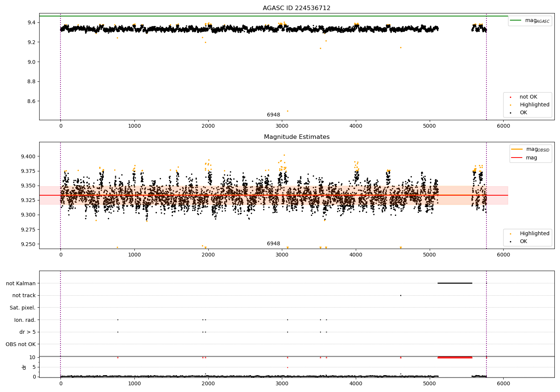
Task: Click the orange mag OBSID legend line
Action: click(517, 149)
